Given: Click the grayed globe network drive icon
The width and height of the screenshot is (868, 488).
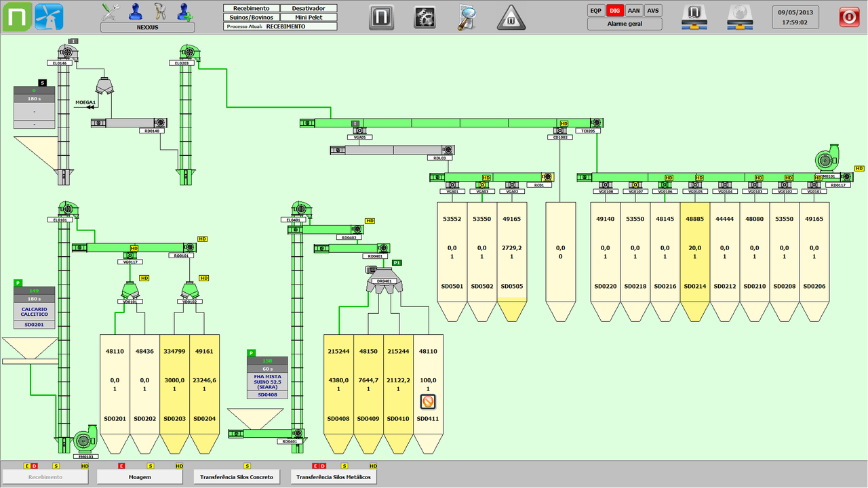Looking at the screenshot, I should 741,17.
